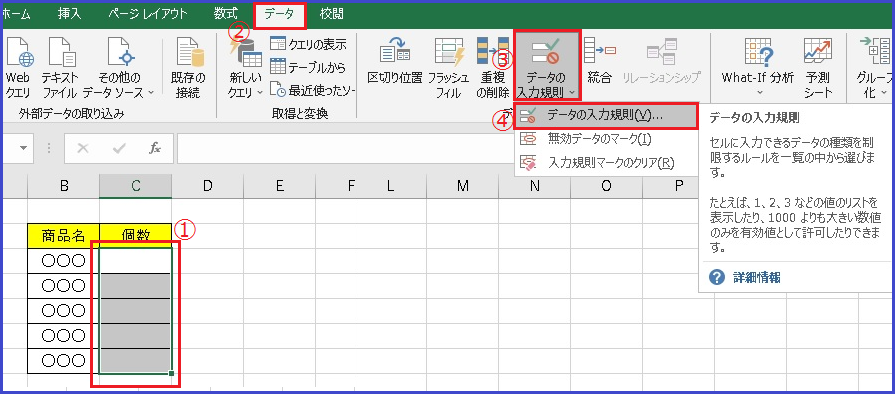The image size is (895, 394).
Task: Click the 重複の削除 icon
Action: pyautogui.click(x=493, y=67)
